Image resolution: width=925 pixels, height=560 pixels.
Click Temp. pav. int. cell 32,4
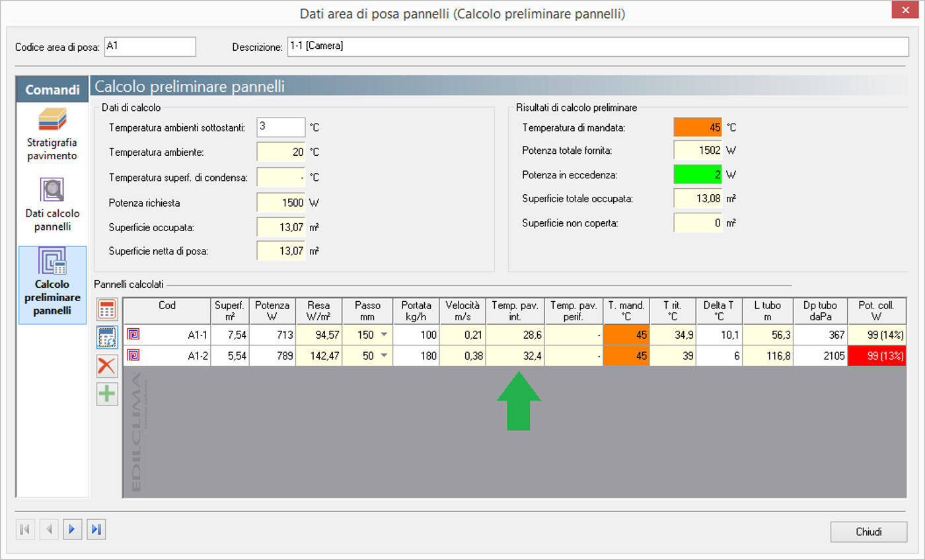pos(515,356)
